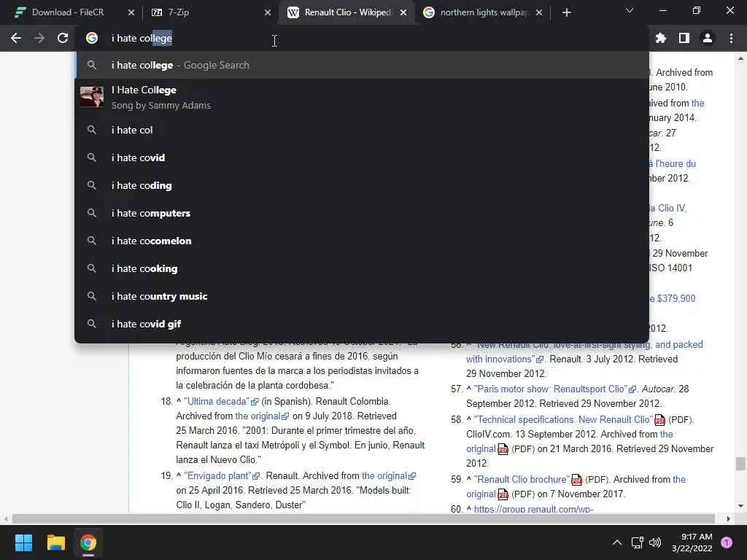Pick the 'i hate cooking' suggestion

362,268
